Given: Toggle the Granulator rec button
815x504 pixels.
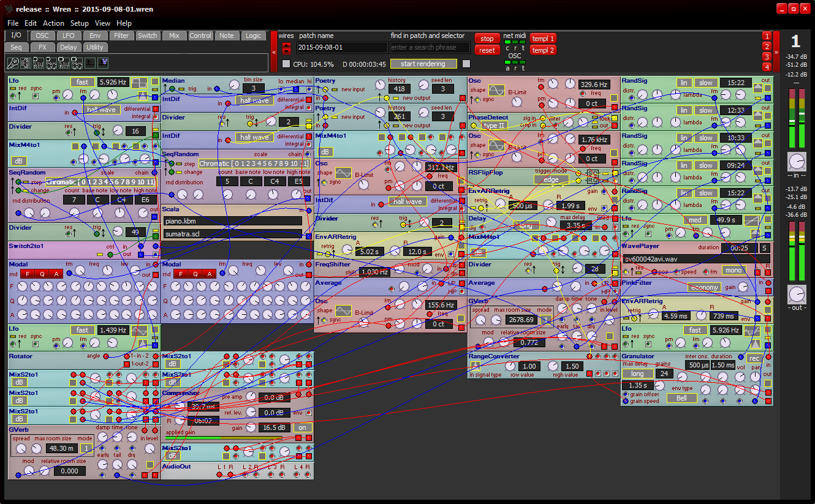Looking at the screenshot, I should [x=754, y=359].
